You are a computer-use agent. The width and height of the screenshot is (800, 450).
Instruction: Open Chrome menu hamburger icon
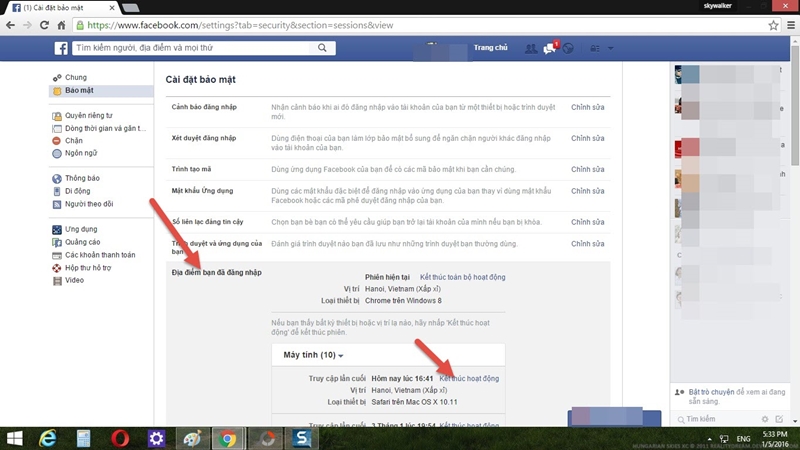(791, 25)
